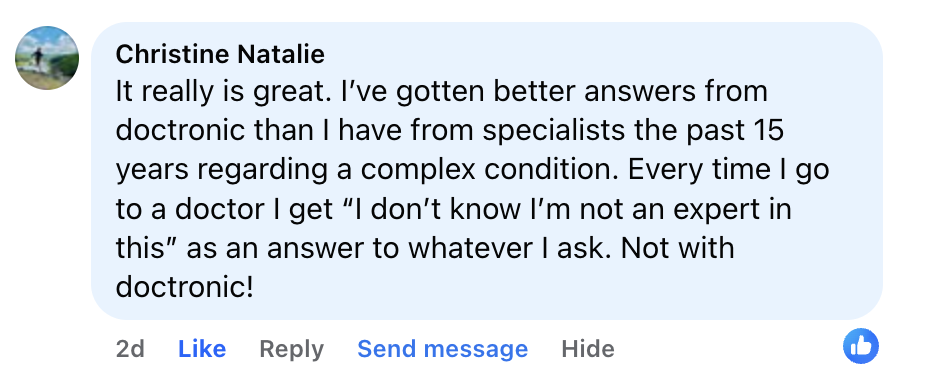Open Christine Natalie's profile name link

pyautogui.click(x=220, y=55)
